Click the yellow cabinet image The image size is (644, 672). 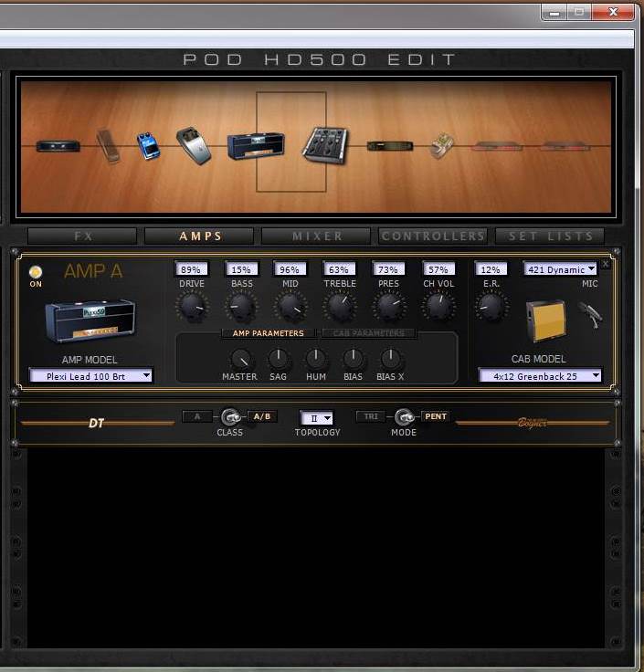(x=545, y=320)
